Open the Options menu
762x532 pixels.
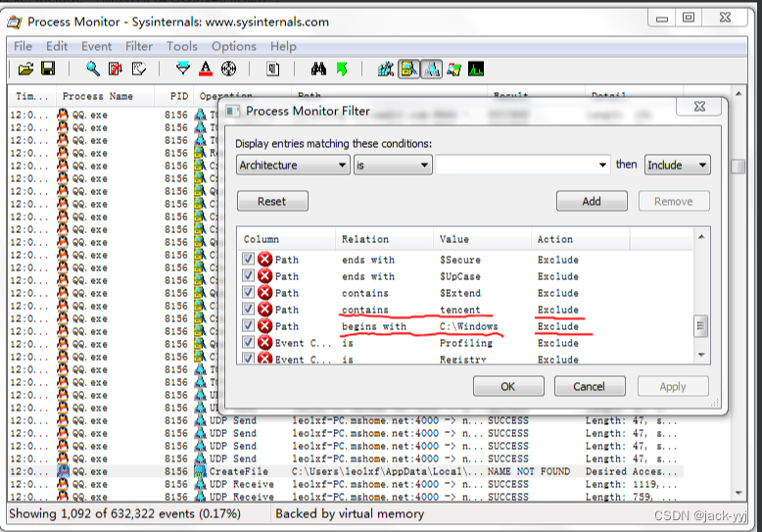(x=234, y=46)
